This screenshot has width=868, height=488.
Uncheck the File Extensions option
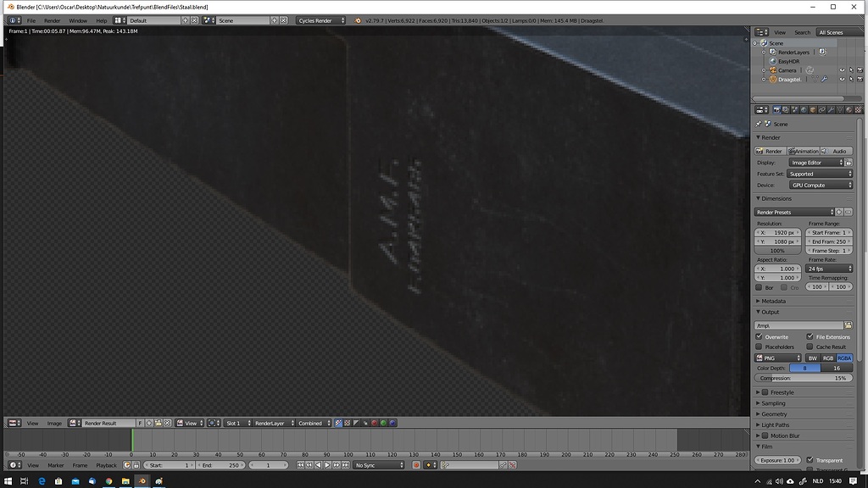point(810,336)
